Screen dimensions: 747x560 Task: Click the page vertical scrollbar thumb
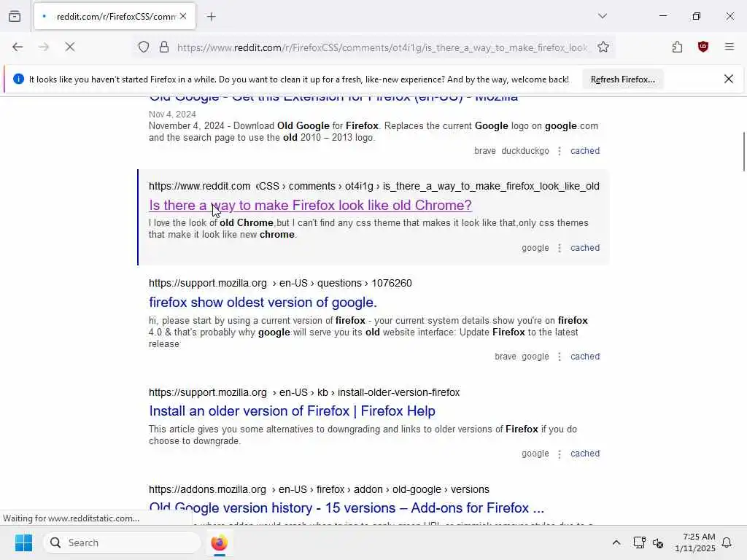coord(743,152)
